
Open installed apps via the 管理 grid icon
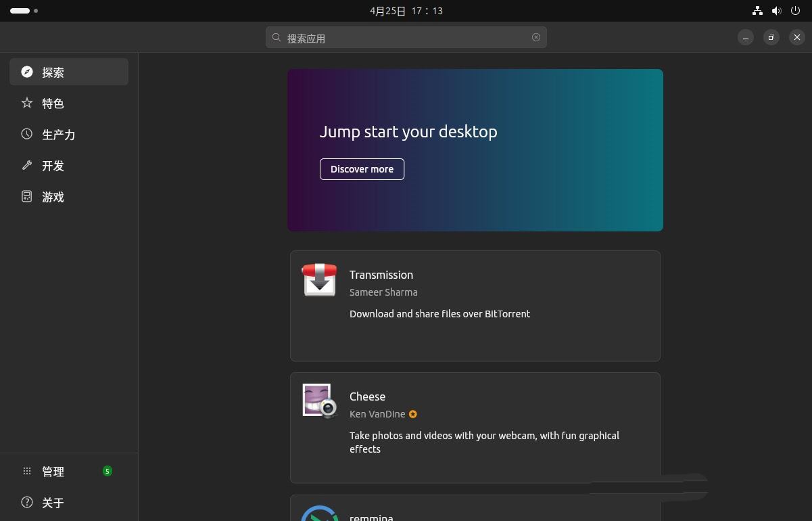click(27, 471)
